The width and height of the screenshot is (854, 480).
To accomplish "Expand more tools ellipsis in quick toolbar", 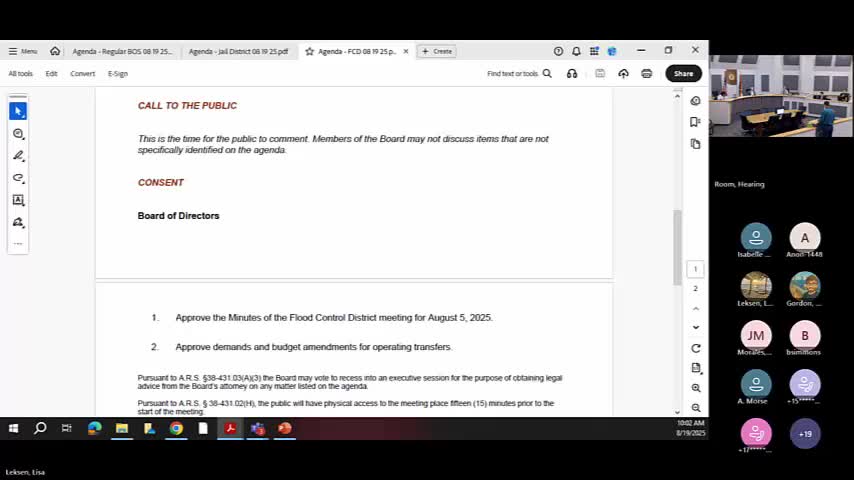I will (x=18, y=244).
